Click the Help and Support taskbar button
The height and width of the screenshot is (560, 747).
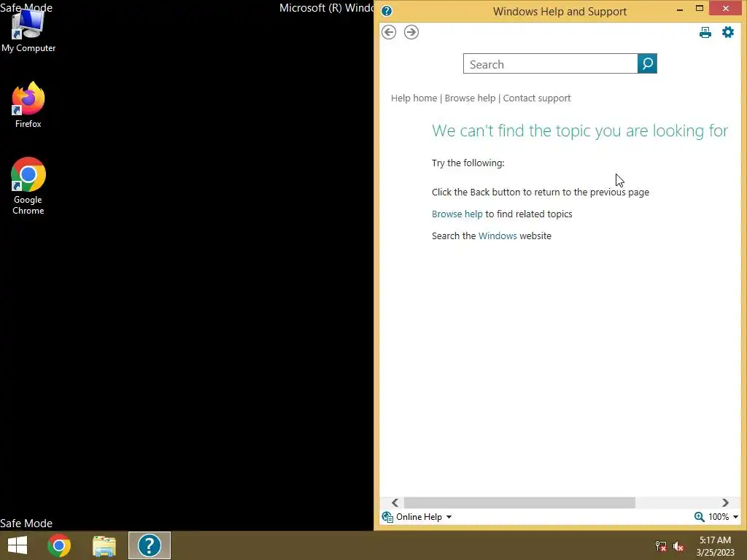tap(149, 545)
